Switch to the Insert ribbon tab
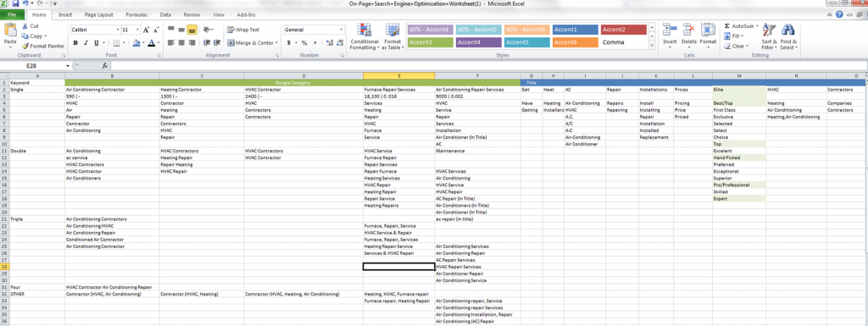The image size is (868, 326). [64, 15]
